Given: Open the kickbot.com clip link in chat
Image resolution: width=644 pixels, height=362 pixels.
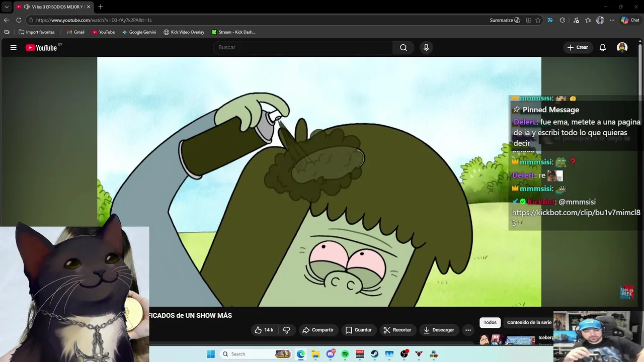Looking at the screenshot, I should (x=576, y=218).
